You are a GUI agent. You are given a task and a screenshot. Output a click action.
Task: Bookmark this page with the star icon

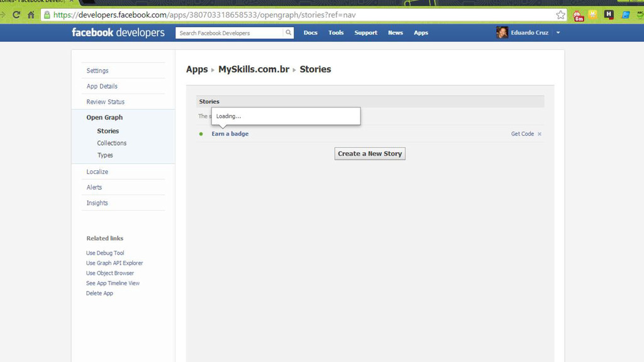(x=560, y=15)
